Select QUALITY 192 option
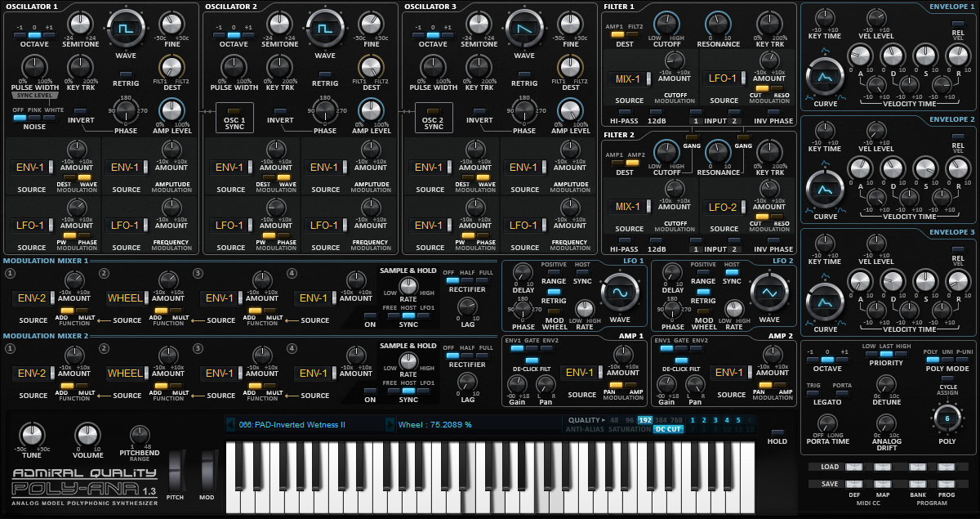 coord(644,420)
